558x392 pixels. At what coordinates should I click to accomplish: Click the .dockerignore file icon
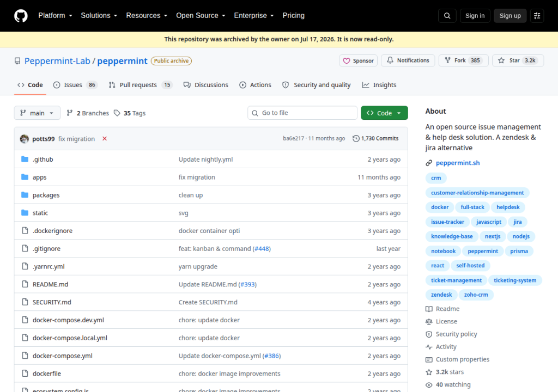[25, 230]
